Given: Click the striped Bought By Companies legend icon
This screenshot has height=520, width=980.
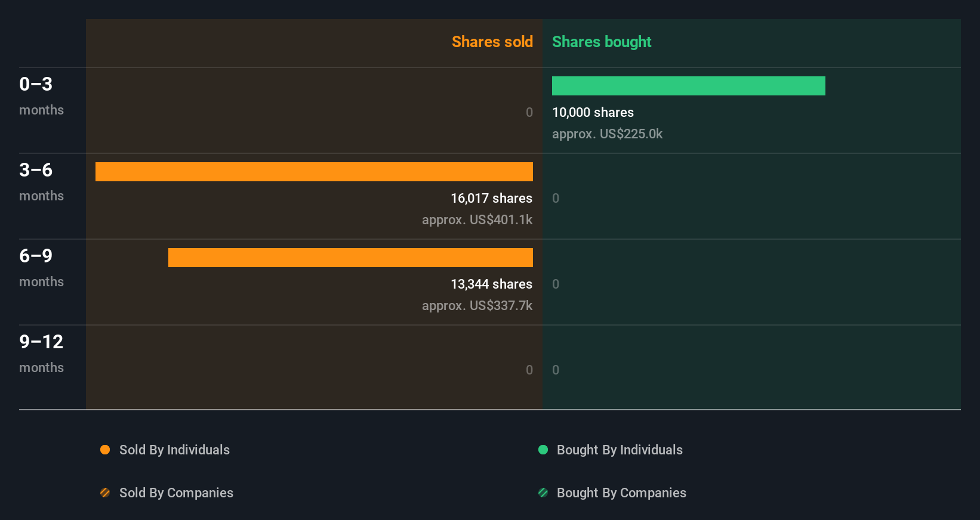Looking at the screenshot, I should (x=543, y=493).
